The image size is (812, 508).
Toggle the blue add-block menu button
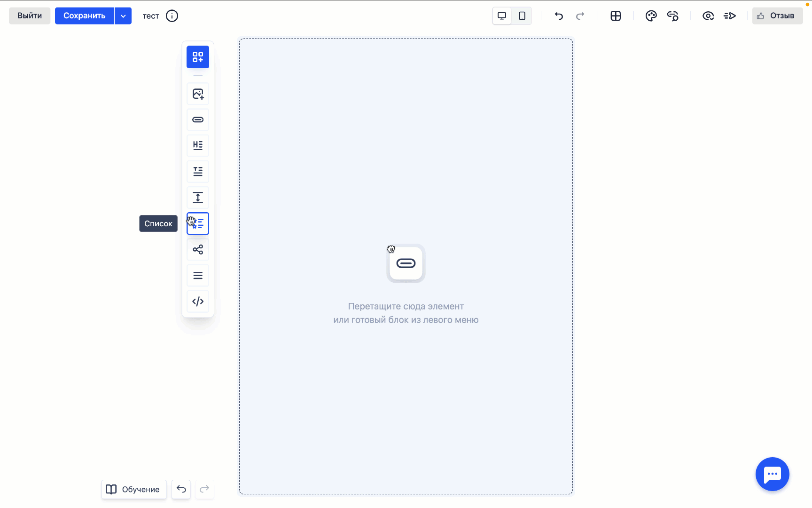pyautogui.click(x=198, y=57)
